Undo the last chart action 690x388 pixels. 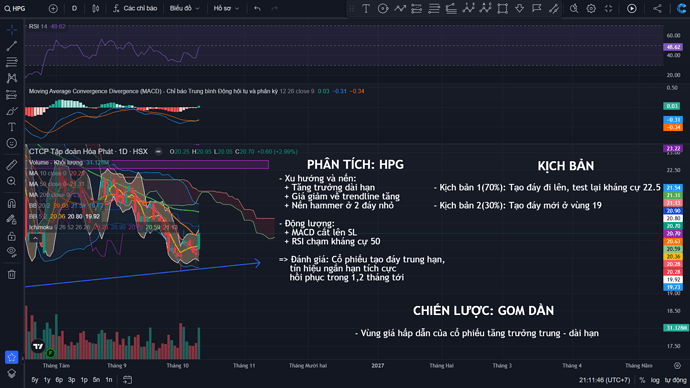(257, 8)
